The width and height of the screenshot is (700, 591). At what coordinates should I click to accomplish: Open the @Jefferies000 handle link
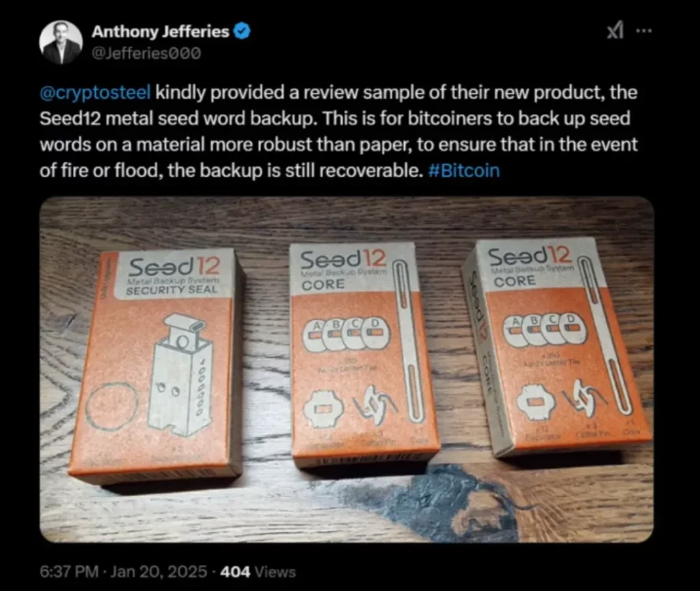tap(146, 53)
